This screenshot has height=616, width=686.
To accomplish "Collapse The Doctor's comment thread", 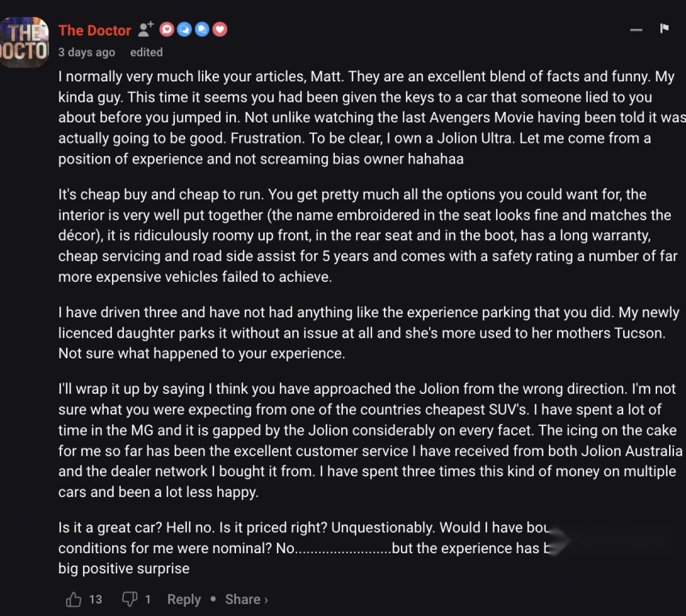I will (x=636, y=30).
